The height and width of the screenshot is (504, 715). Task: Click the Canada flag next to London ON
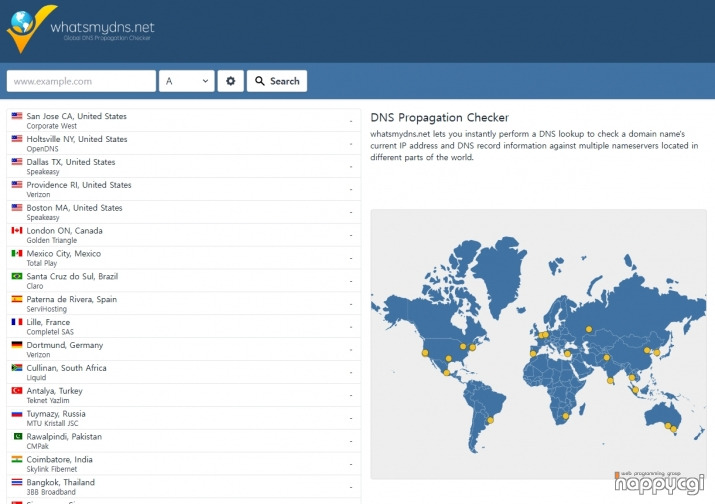coord(17,230)
